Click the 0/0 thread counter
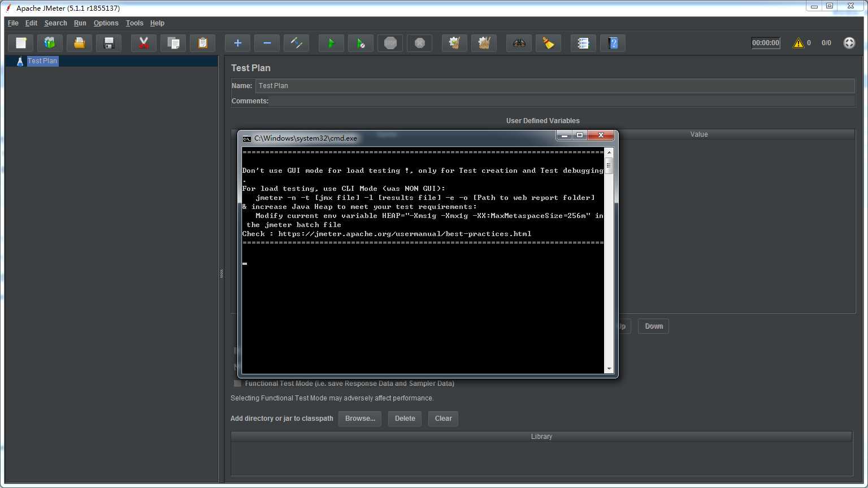Screen dimensions: 868x488 click(x=826, y=43)
